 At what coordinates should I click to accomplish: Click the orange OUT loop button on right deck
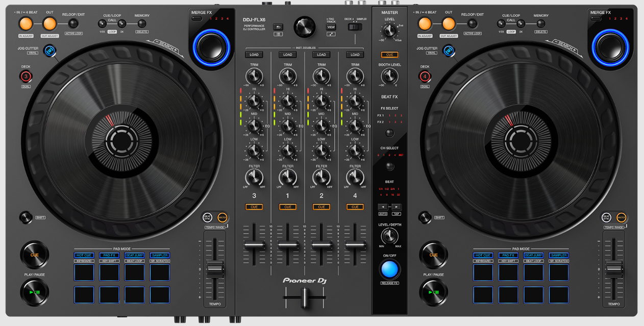pyautogui.click(x=449, y=23)
